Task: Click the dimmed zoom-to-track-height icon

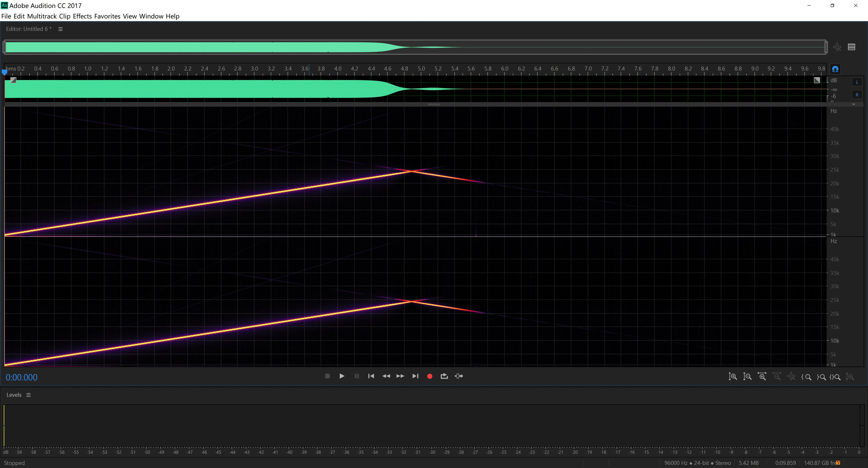Action: point(850,377)
